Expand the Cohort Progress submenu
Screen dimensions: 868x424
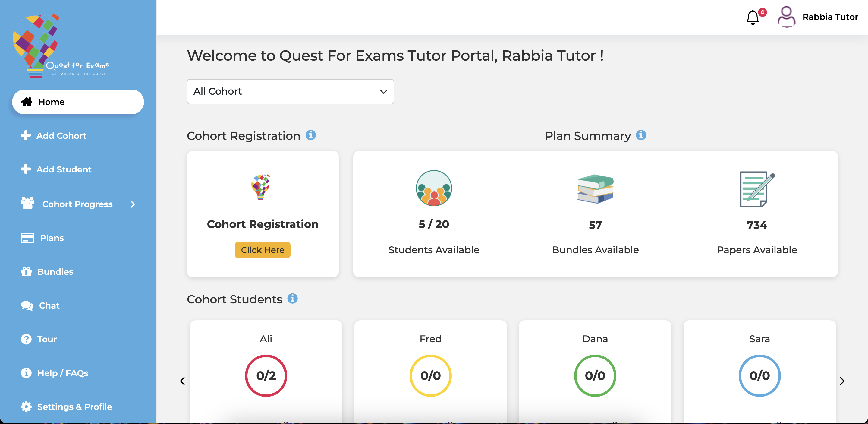pyautogui.click(x=133, y=204)
